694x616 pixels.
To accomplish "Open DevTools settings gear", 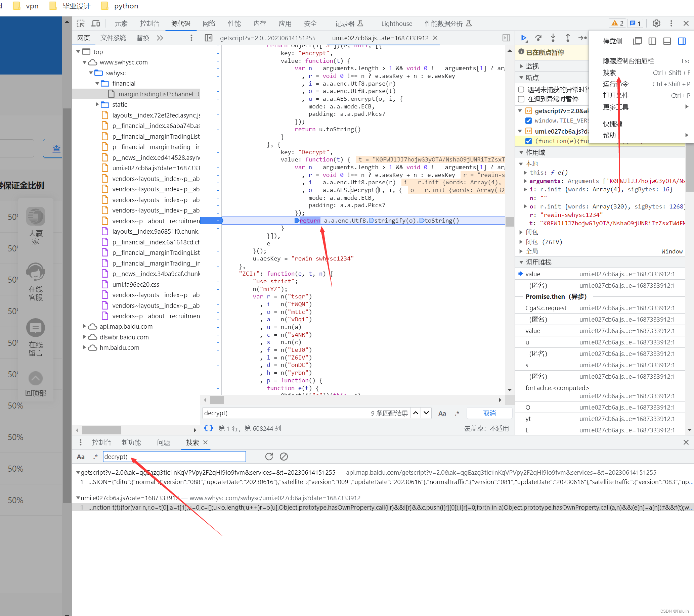I will tap(656, 23).
